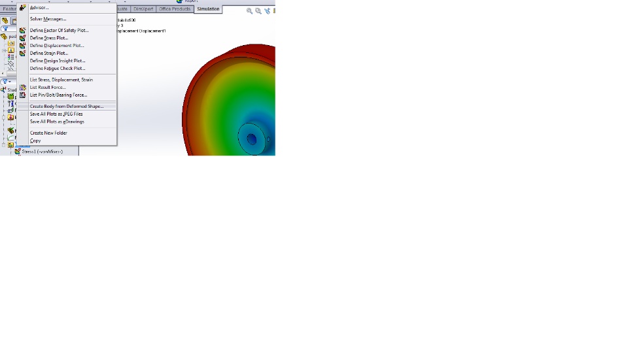628x364 pixels.
Task: Collapse the Results folder node
Action: coord(4,145)
